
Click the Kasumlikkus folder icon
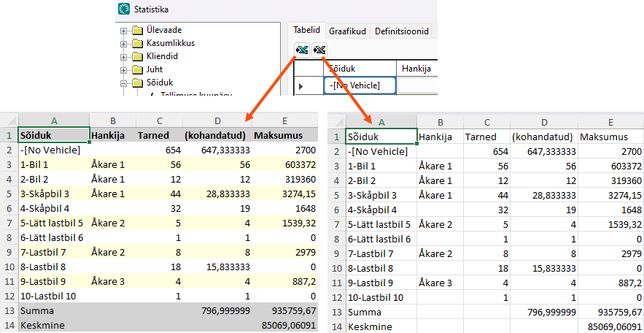tap(137, 44)
